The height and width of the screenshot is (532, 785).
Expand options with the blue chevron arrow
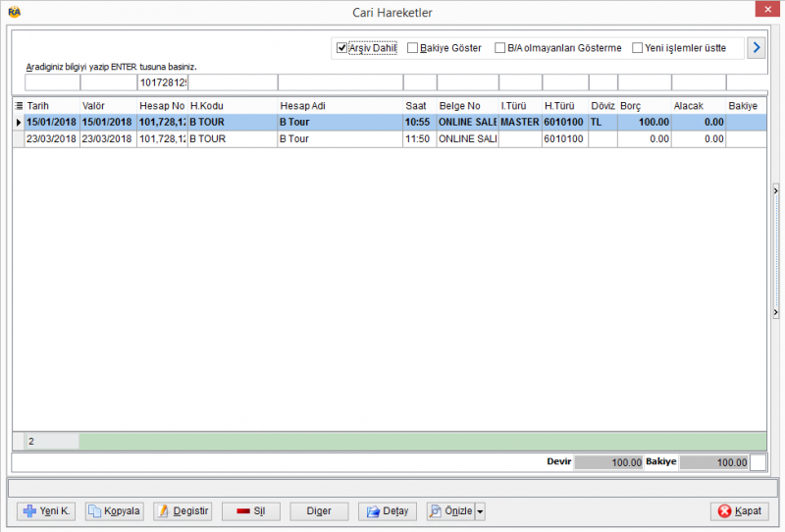[x=756, y=48]
